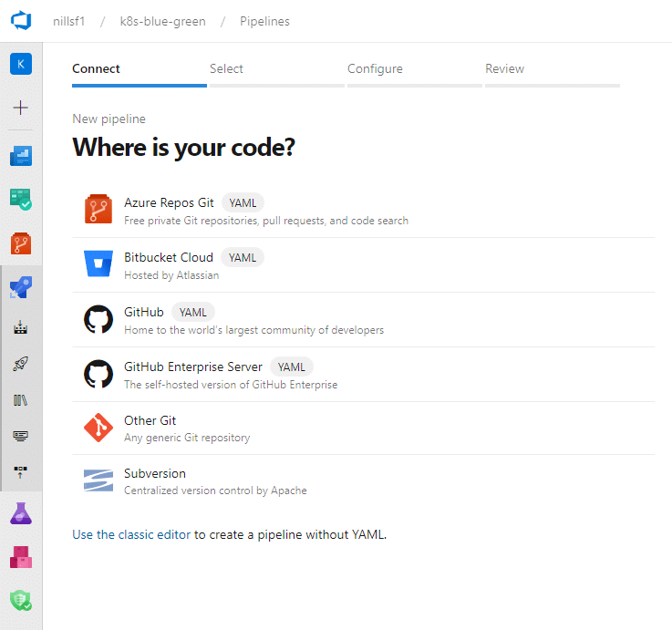672x630 pixels.
Task: Switch to the Select step tab
Action: click(277, 73)
